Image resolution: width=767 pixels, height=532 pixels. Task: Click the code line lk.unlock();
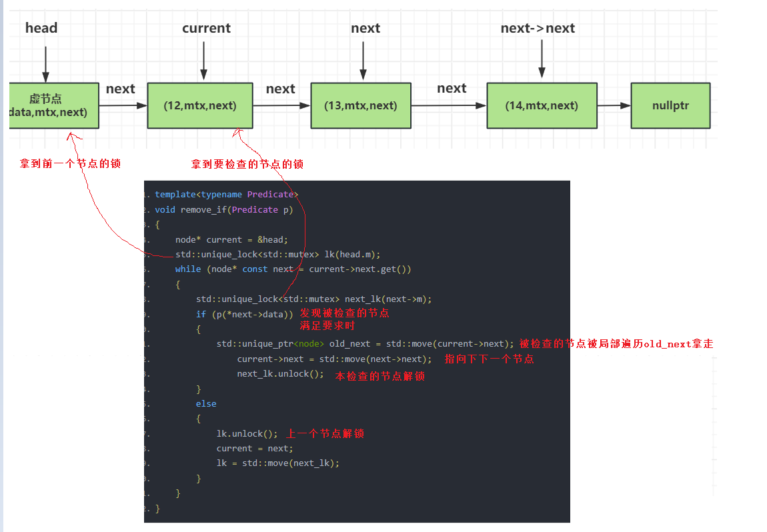coord(247,434)
